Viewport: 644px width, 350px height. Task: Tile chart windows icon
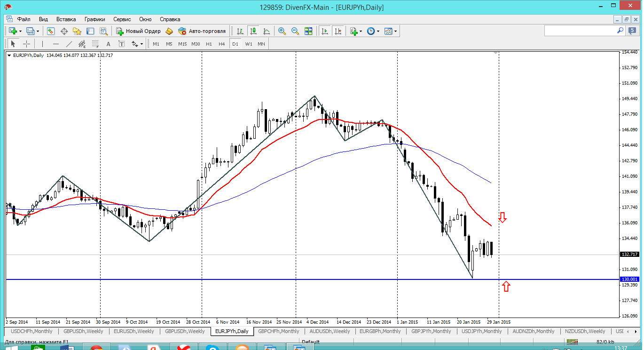[308, 31]
